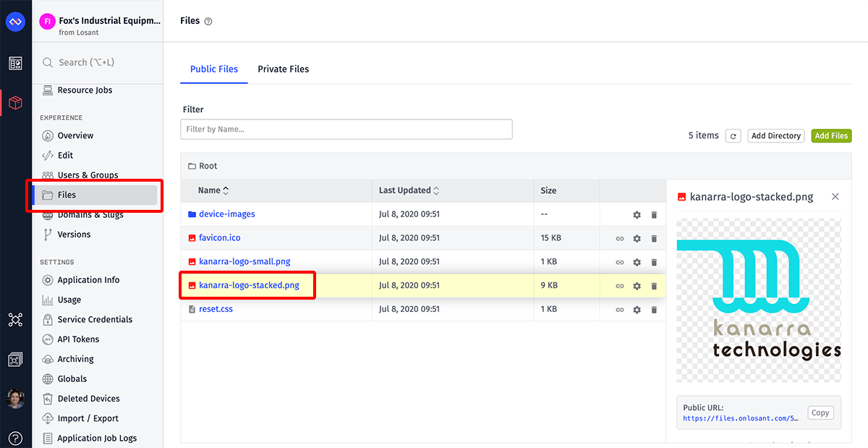Image resolution: width=868 pixels, height=448 pixels.
Task: Delete reset.css using trash icon
Action: pyautogui.click(x=654, y=310)
